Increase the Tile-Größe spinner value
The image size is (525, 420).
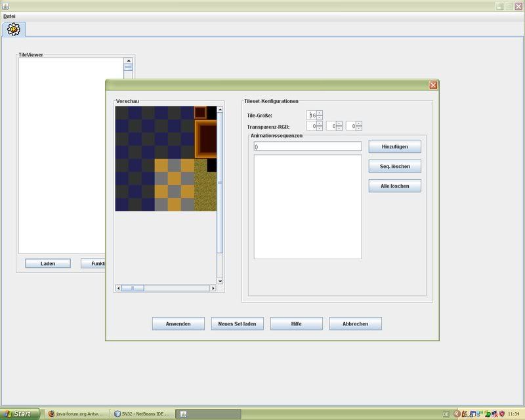(x=320, y=113)
